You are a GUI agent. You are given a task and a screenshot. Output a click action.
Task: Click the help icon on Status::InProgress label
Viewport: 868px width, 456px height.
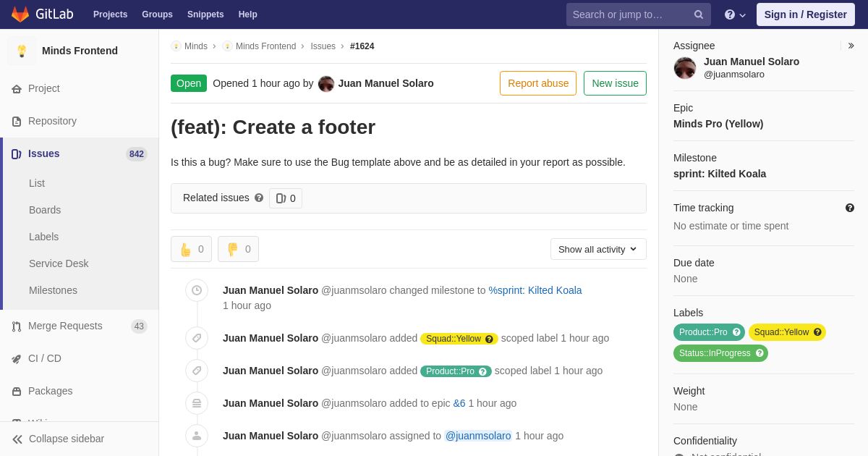click(x=759, y=353)
